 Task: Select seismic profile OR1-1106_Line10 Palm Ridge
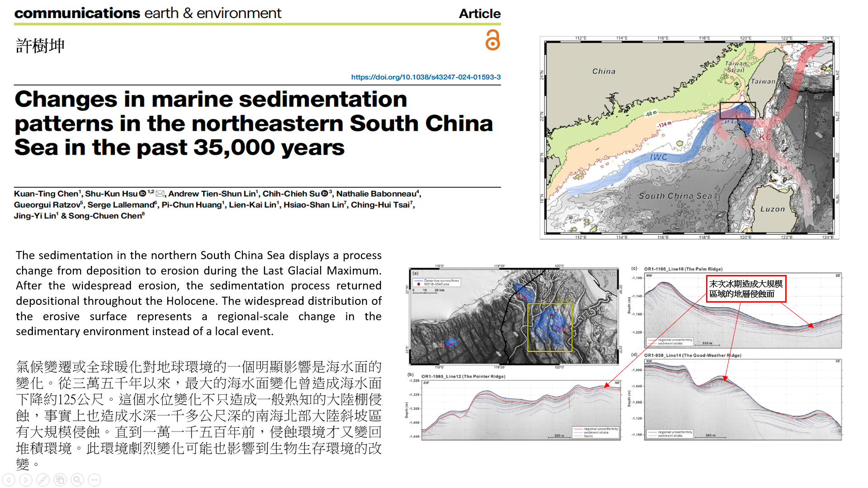tap(736, 308)
